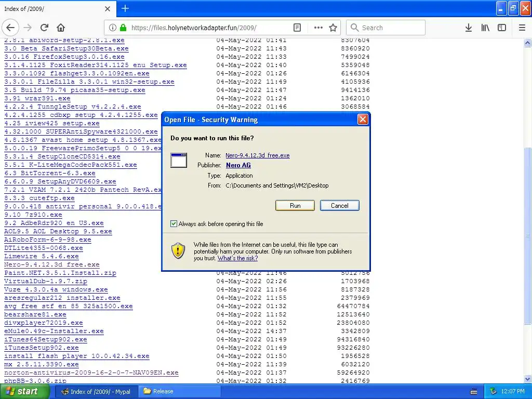Open Nero-9.4.12.3d_free.exe listing link
This screenshot has width=532, height=399.
coord(52,264)
